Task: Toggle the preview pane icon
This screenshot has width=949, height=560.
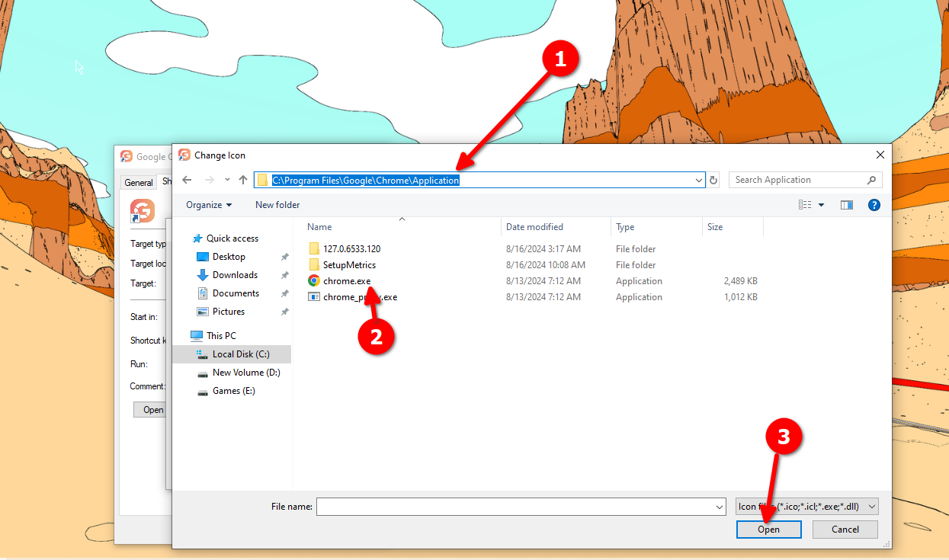Action: click(x=846, y=205)
